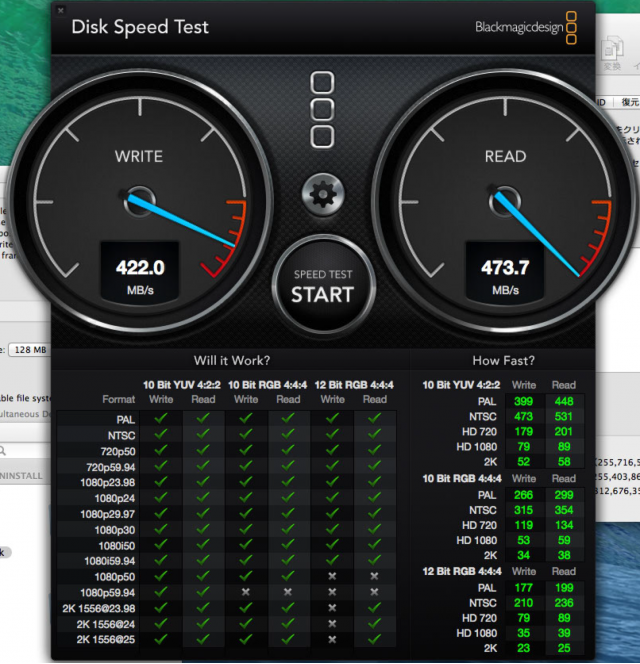Select the Will it Work? heading

coord(232,360)
